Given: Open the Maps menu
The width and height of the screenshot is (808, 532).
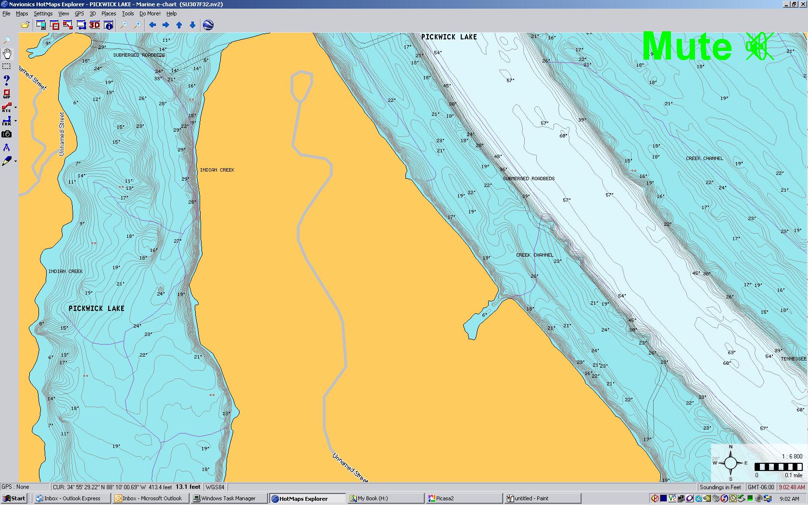Looking at the screenshot, I should click(22, 13).
